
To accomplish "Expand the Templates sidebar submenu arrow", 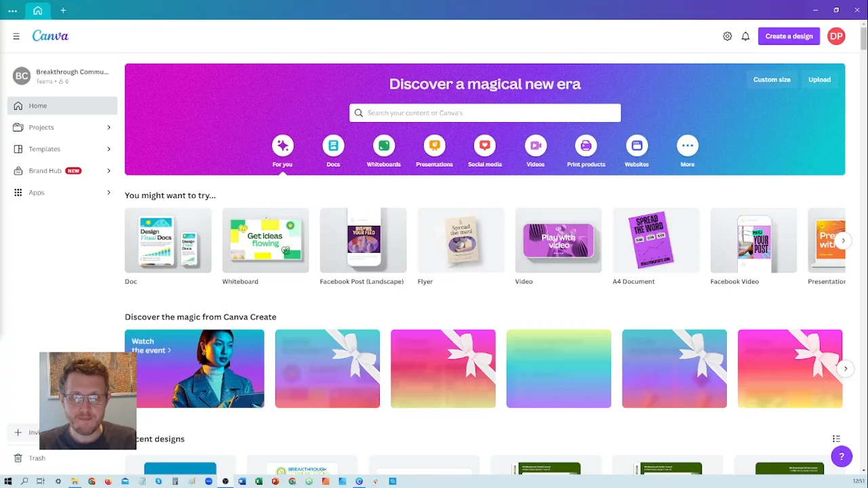I will pyautogui.click(x=108, y=149).
